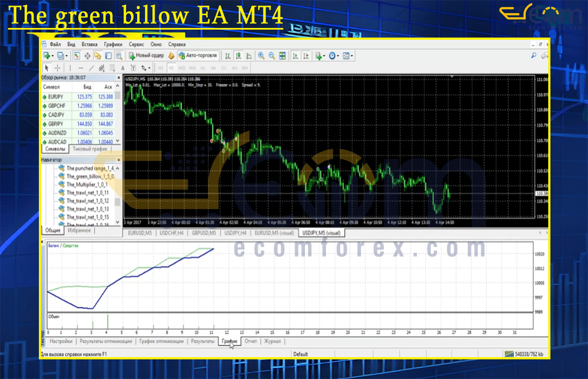The height and width of the screenshot is (379, 588).
Task: Expand the periodicity clock dropdown
Action: (339, 56)
